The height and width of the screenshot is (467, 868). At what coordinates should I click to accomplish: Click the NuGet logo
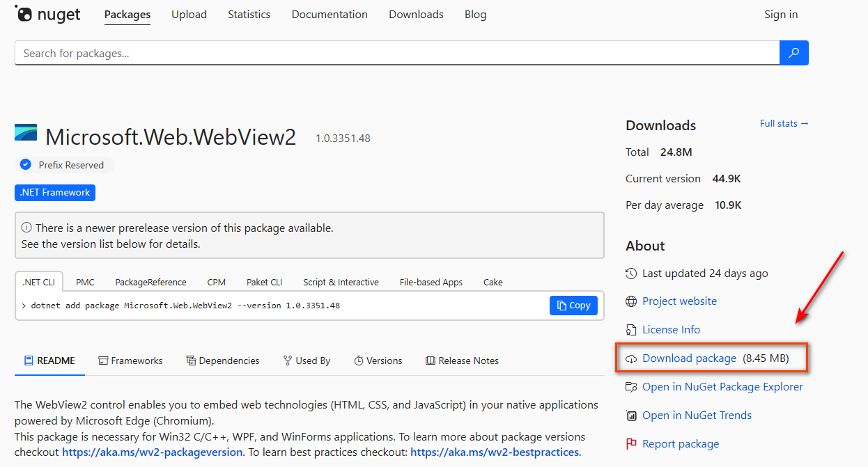click(47, 14)
